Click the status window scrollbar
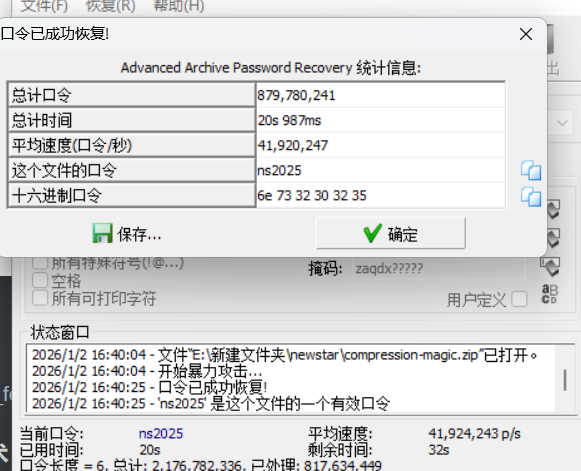This screenshot has width=581, height=471. click(565, 379)
